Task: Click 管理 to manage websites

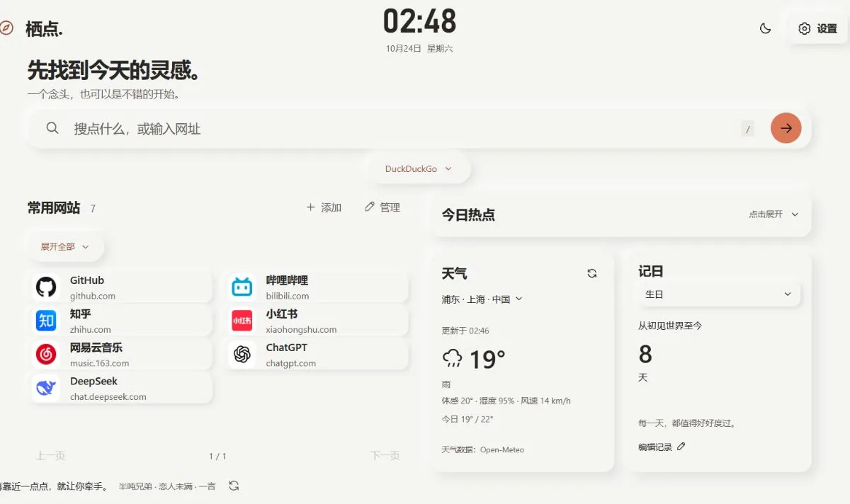Action: point(382,207)
